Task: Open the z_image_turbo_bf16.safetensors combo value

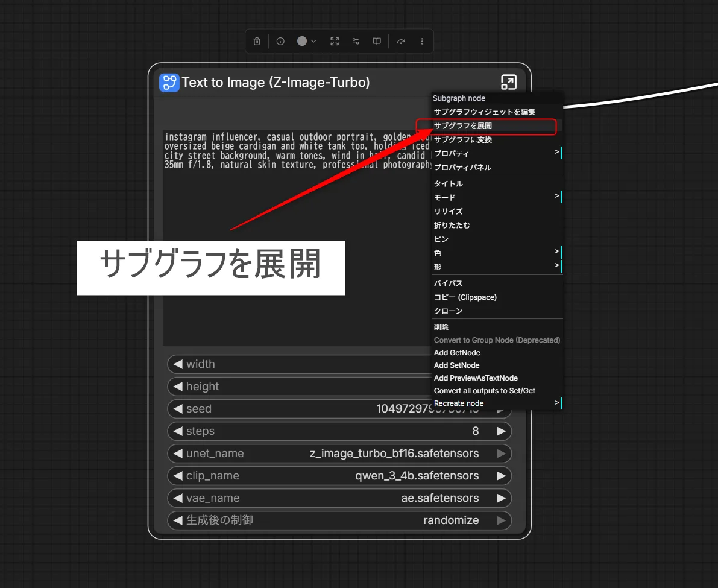Action: (394, 454)
